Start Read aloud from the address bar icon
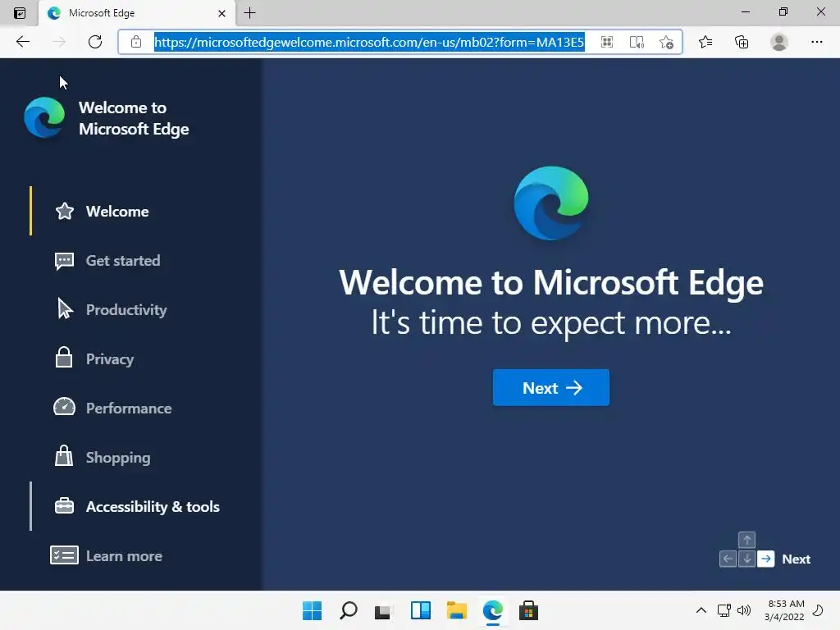Image resolution: width=840 pixels, height=630 pixels. tap(637, 42)
